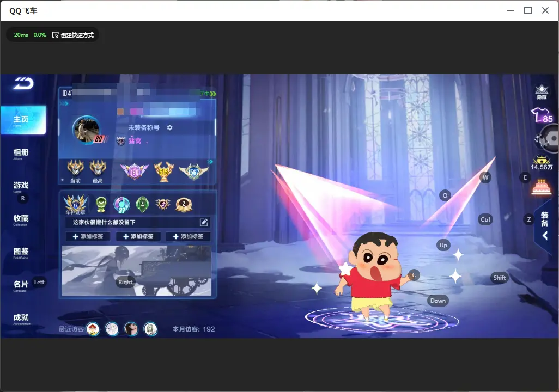The image size is (559, 392).
Task: Tap the Up key overlay
Action: (x=443, y=245)
